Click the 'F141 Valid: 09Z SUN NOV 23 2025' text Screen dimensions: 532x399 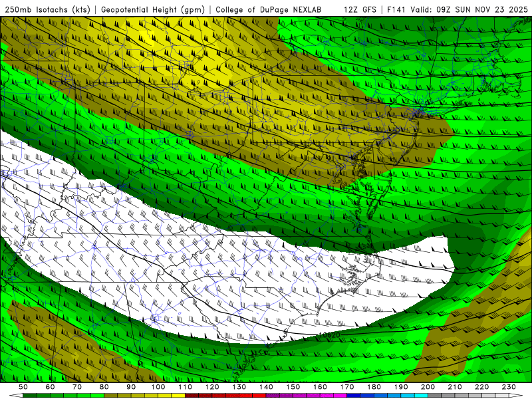click(x=458, y=9)
